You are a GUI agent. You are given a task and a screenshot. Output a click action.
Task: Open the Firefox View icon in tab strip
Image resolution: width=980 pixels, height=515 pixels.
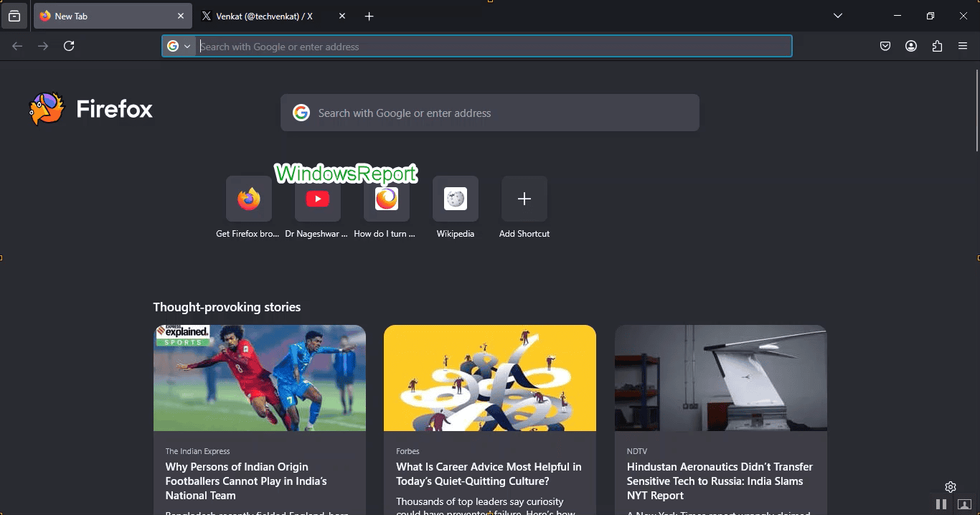14,16
